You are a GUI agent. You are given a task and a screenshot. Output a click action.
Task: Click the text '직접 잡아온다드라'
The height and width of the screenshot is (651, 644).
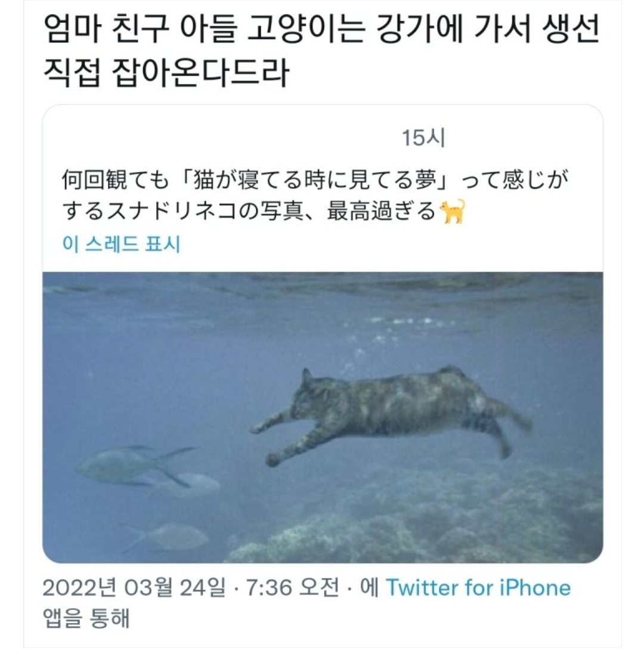[167, 74]
